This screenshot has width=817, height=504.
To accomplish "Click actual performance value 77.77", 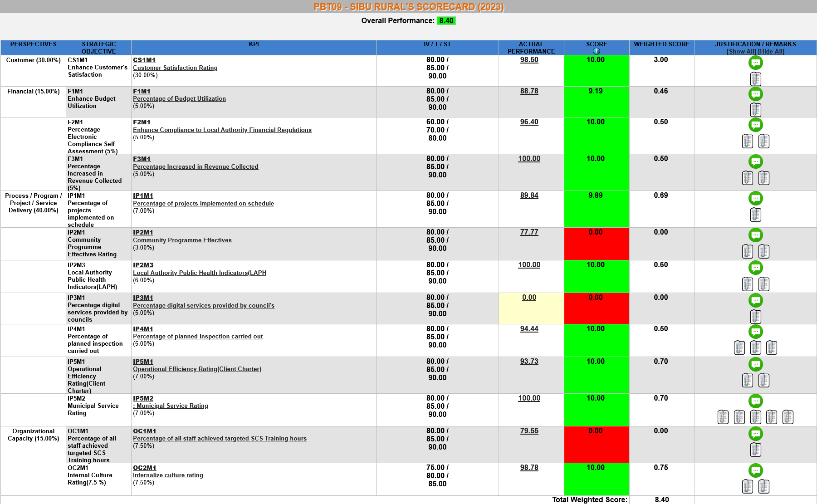I will 529,232.
